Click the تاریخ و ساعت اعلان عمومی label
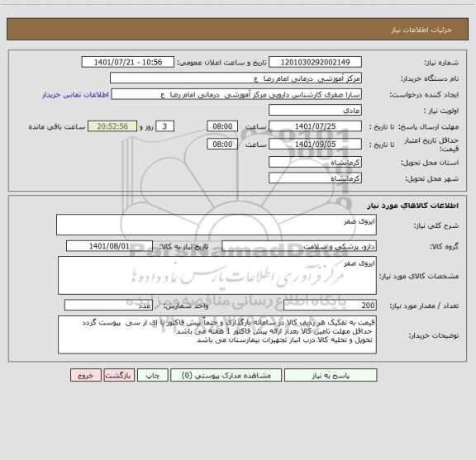 tap(221, 63)
